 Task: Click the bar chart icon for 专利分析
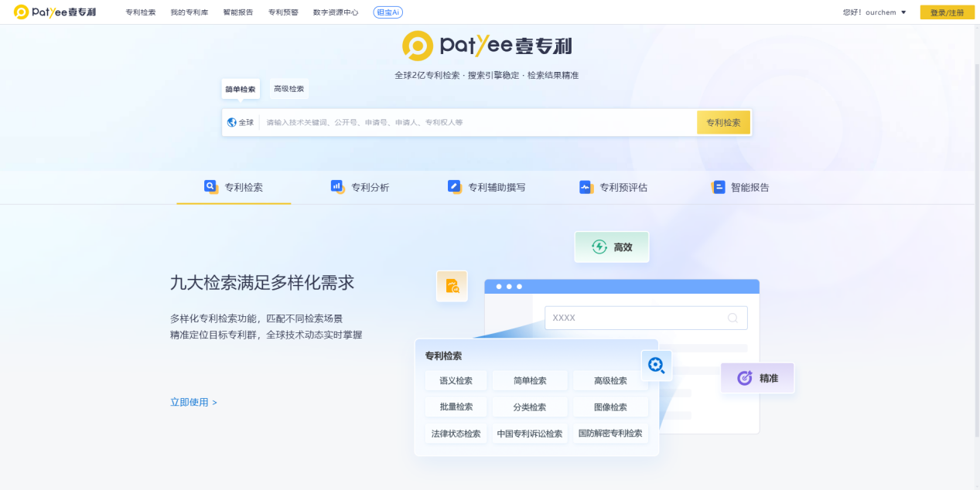(x=337, y=186)
